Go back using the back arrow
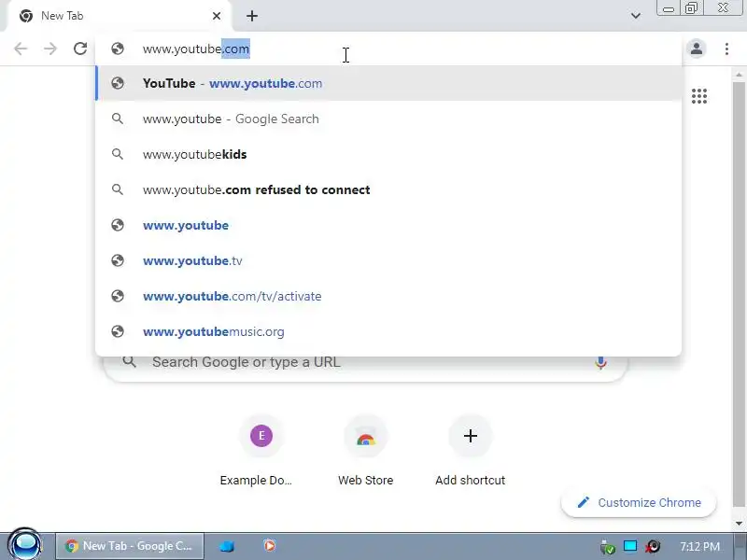The width and height of the screenshot is (747, 560). 21,49
